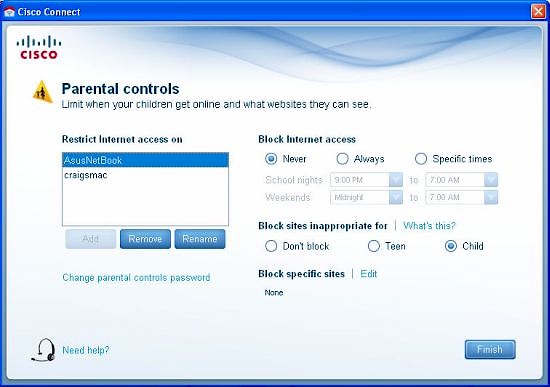Choose Child site blocking level
The width and height of the screenshot is (550, 387).
451,246
